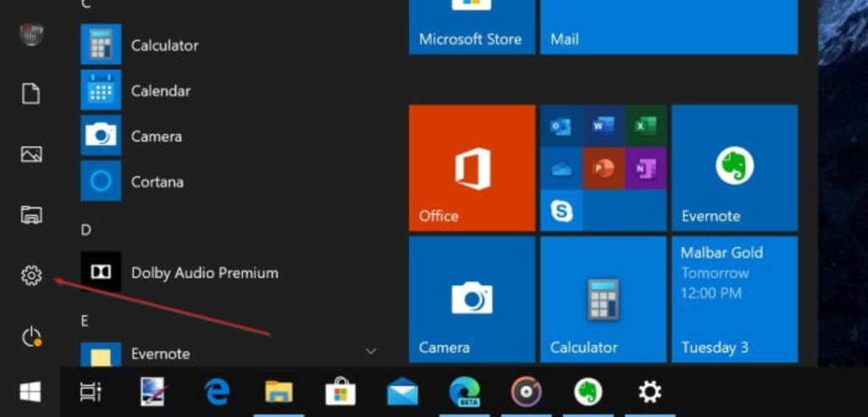Open Cortana from the app list
Image resolution: width=868 pixels, height=417 pixels.
[x=158, y=181]
